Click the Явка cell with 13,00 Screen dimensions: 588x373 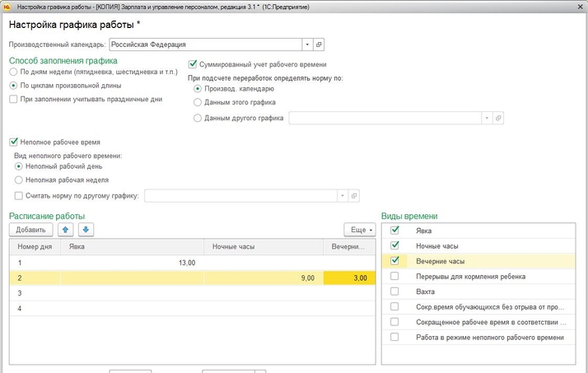coord(132,263)
